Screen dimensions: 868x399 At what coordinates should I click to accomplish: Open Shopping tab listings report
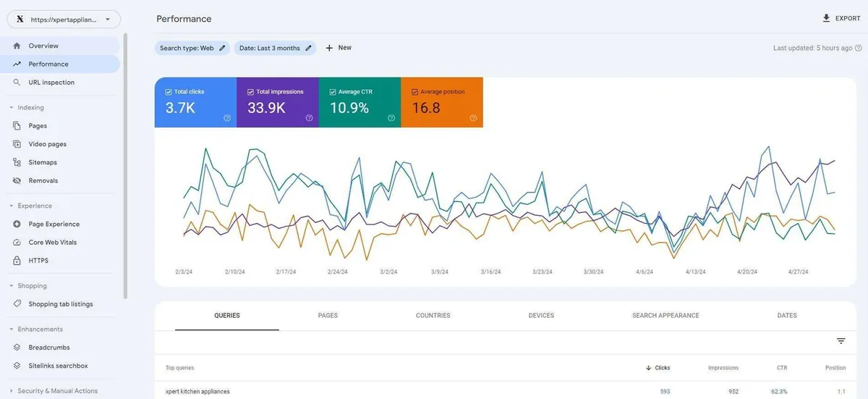coord(61,304)
